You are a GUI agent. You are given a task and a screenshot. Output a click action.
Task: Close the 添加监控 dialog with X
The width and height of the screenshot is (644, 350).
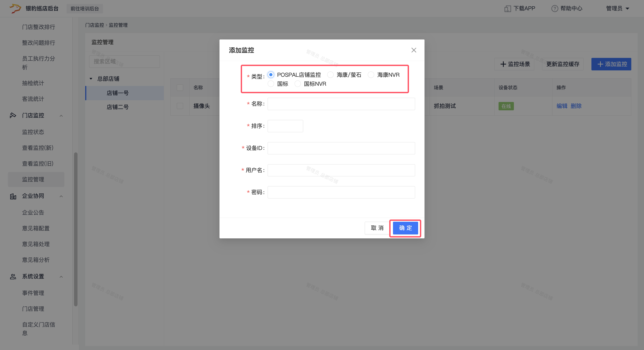414,50
